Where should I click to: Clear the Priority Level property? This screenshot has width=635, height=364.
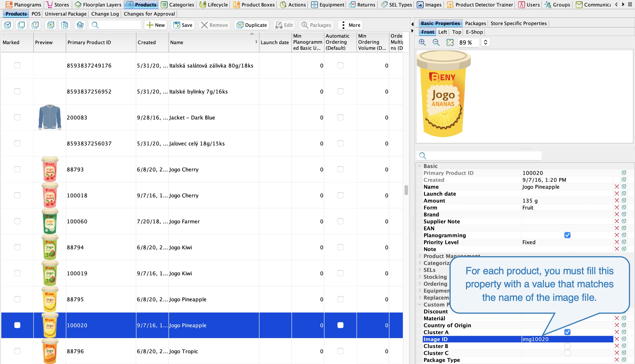tap(616, 242)
